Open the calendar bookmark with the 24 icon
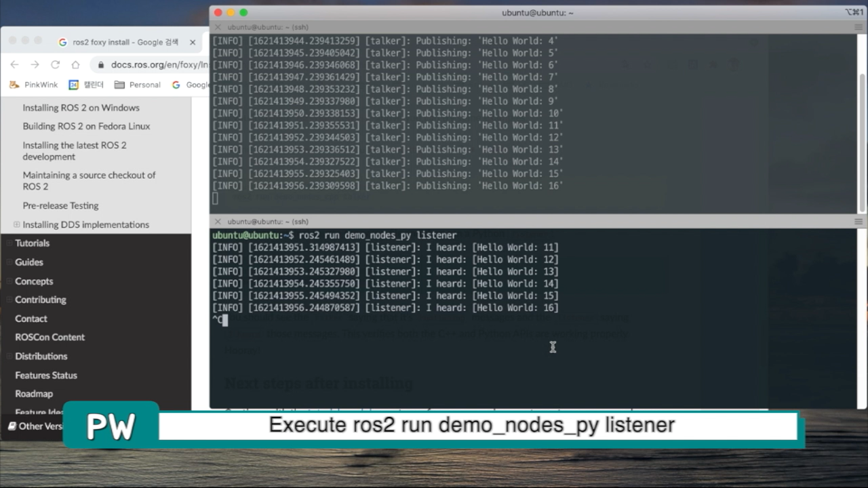Image resolution: width=868 pixels, height=488 pixels. 86,85
